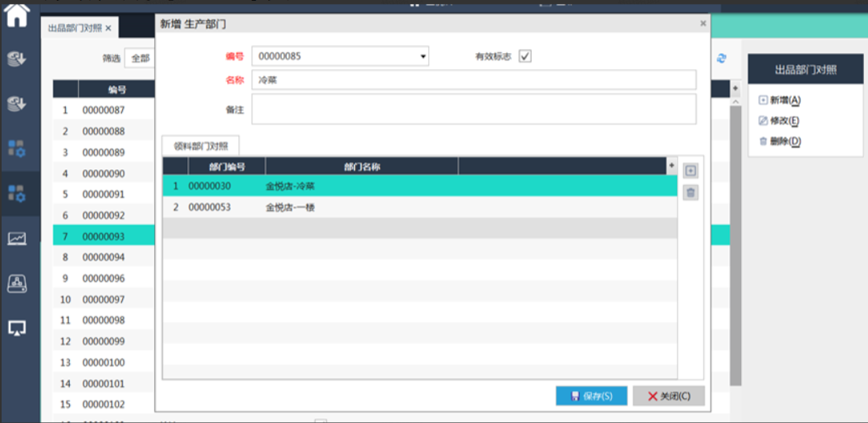Toggle the 有效标志 checkbox

(x=525, y=56)
